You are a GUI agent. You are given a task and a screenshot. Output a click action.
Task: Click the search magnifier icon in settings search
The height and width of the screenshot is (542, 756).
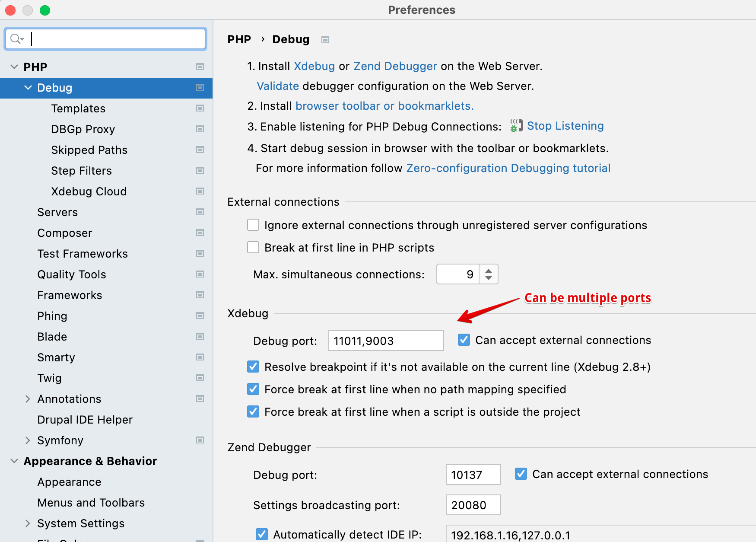pyautogui.click(x=16, y=39)
